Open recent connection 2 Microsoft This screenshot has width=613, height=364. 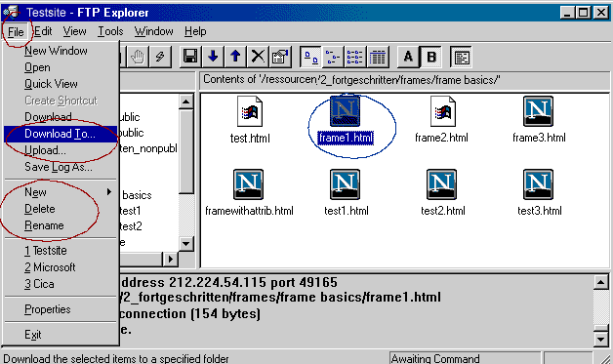(61, 267)
